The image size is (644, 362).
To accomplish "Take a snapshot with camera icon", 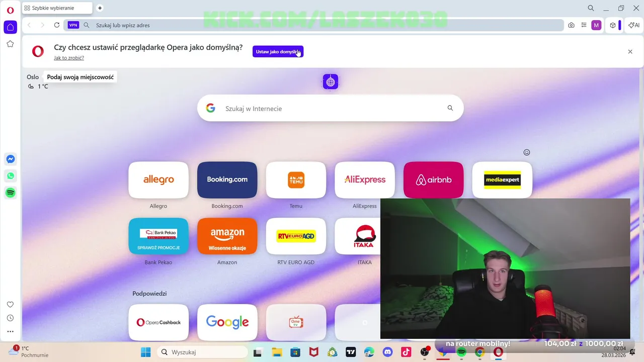I will click(571, 25).
